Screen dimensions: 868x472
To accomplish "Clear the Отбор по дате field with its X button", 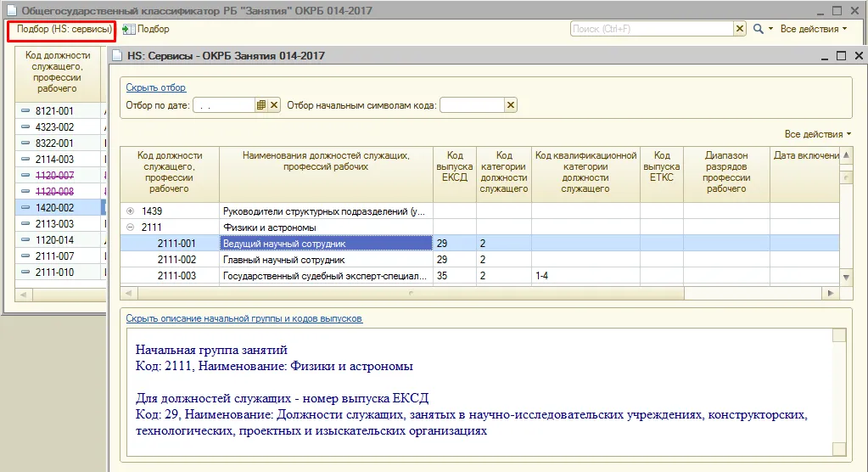I will 274,105.
